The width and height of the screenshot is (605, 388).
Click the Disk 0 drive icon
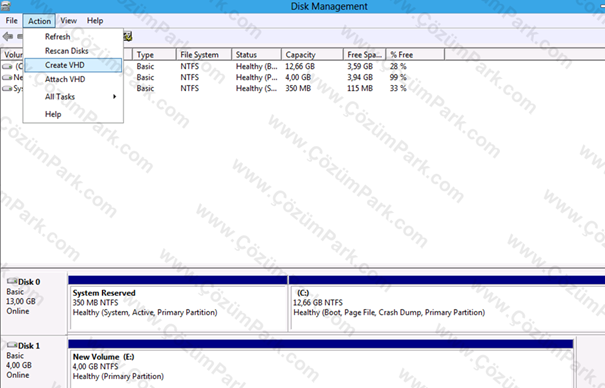[x=12, y=281]
